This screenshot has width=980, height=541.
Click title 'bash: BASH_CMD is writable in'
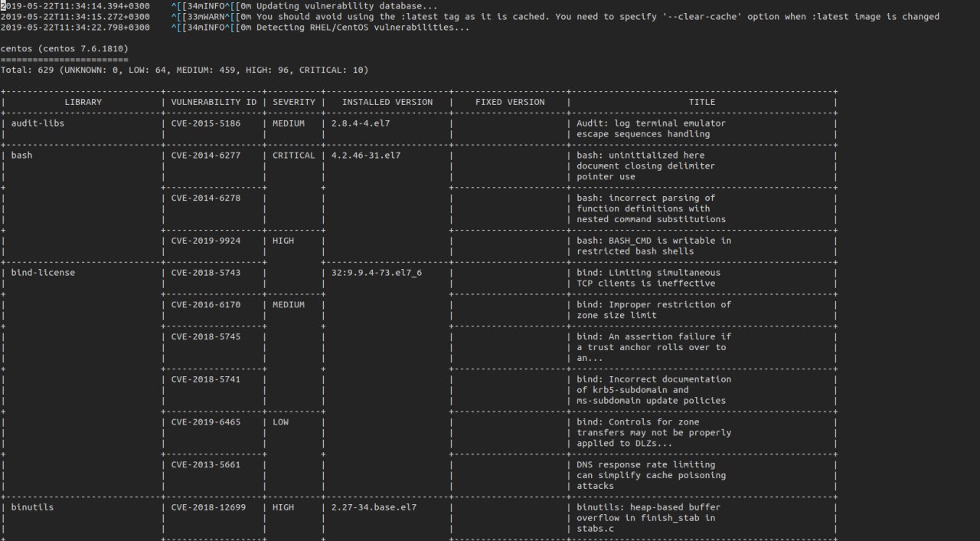point(654,241)
